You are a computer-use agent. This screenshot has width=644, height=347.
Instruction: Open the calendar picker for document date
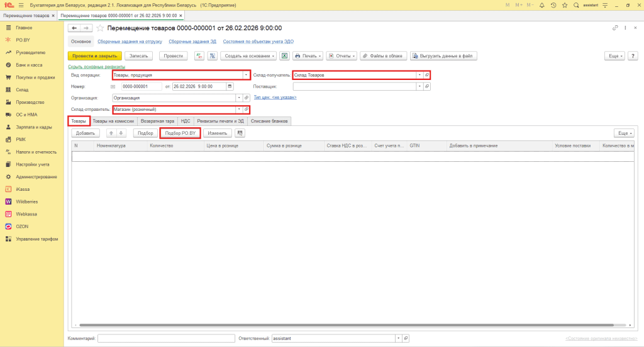coord(230,86)
